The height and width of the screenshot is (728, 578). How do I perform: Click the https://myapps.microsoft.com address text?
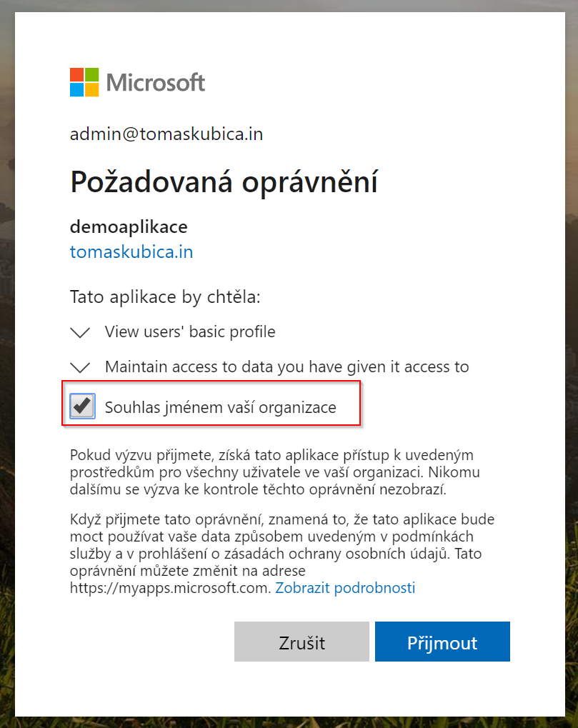(x=170, y=588)
